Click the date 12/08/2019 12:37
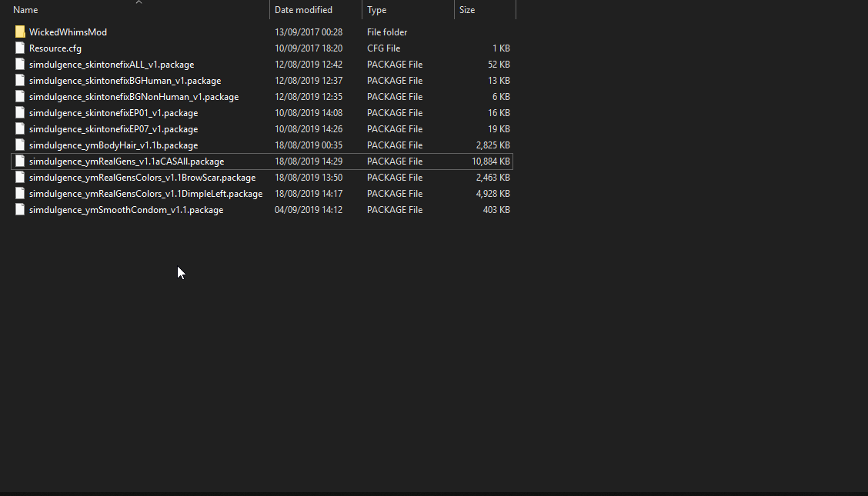This screenshot has height=496, width=868. point(309,80)
